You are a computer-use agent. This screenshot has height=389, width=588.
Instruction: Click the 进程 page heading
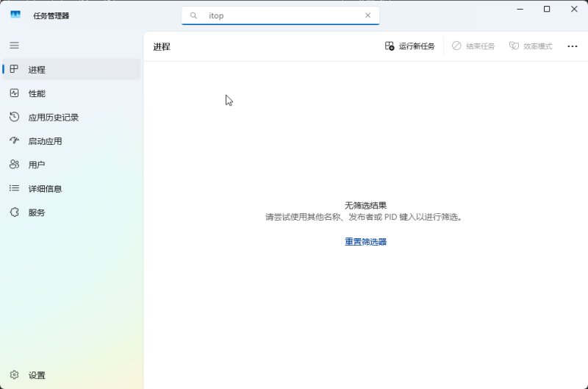(162, 47)
